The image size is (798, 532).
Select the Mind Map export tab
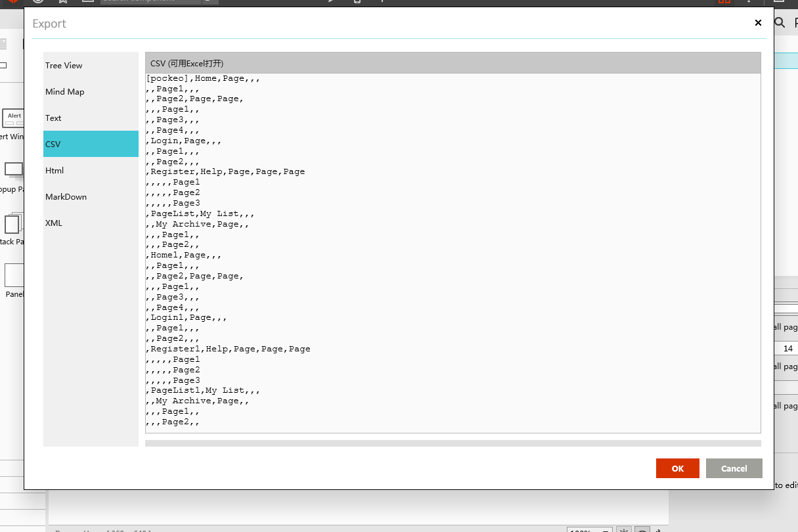click(91, 91)
